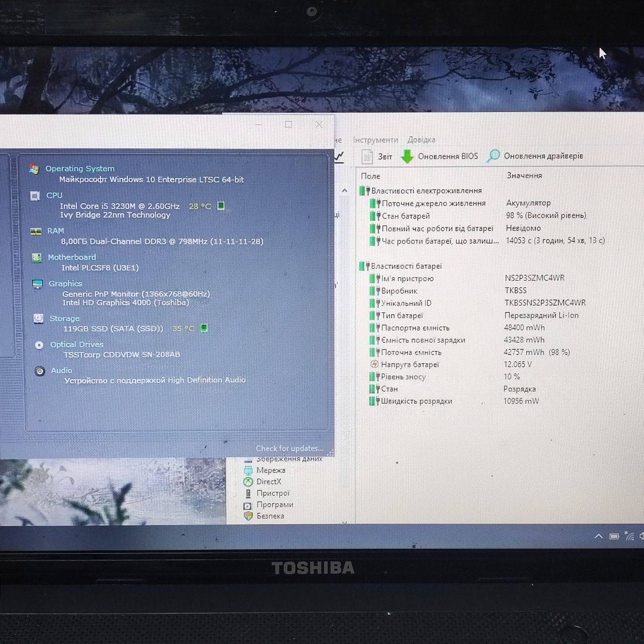Select the Повний час роботи від батареї row

pos(437,228)
